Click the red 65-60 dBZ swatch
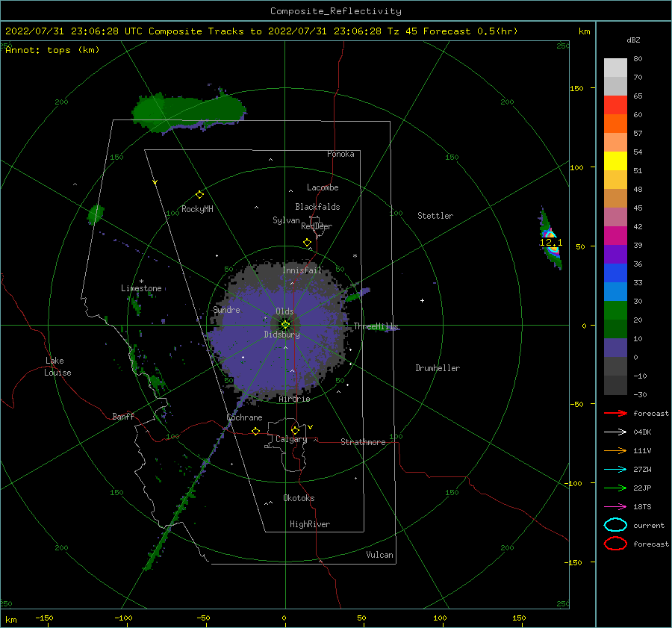The width and height of the screenshot is (672, 628). [x=615, y=105]
